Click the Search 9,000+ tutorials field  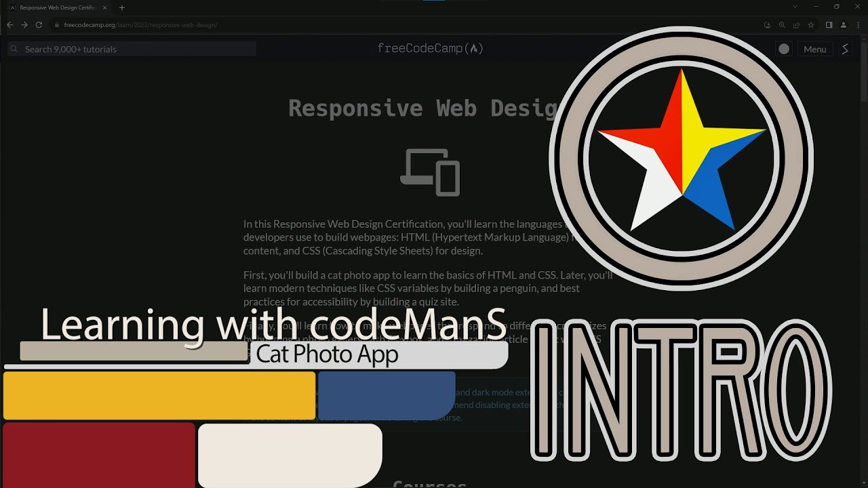pyautogui.click(x=132, y=49)
